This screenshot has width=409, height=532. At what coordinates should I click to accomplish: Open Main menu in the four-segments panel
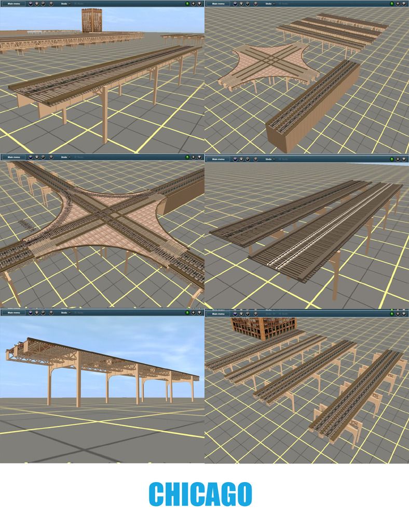(x=219, y=314)
